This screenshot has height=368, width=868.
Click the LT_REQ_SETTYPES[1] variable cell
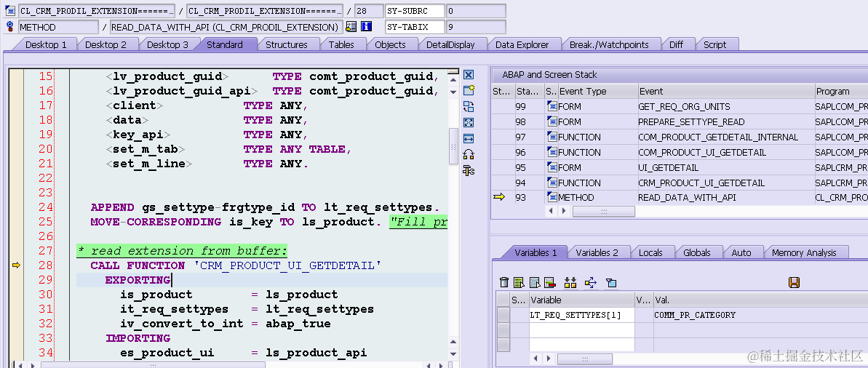pyautogui.click(x=582, y=315)
